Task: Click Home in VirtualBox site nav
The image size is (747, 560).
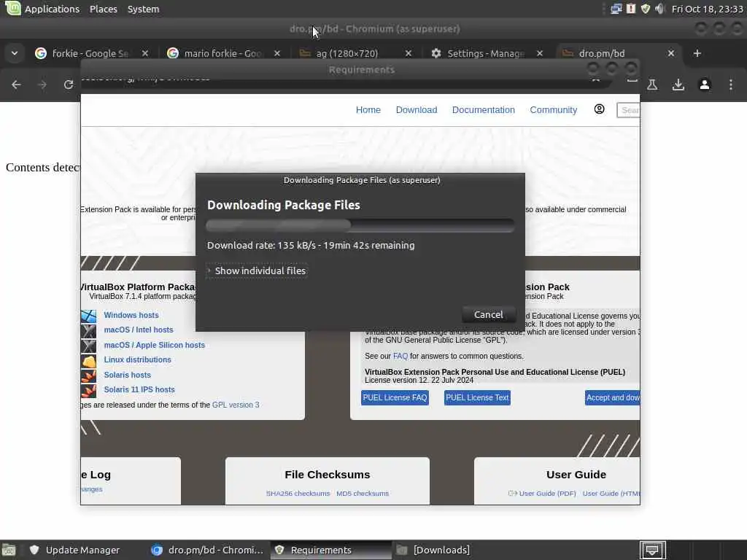Action: coord(368,110)
